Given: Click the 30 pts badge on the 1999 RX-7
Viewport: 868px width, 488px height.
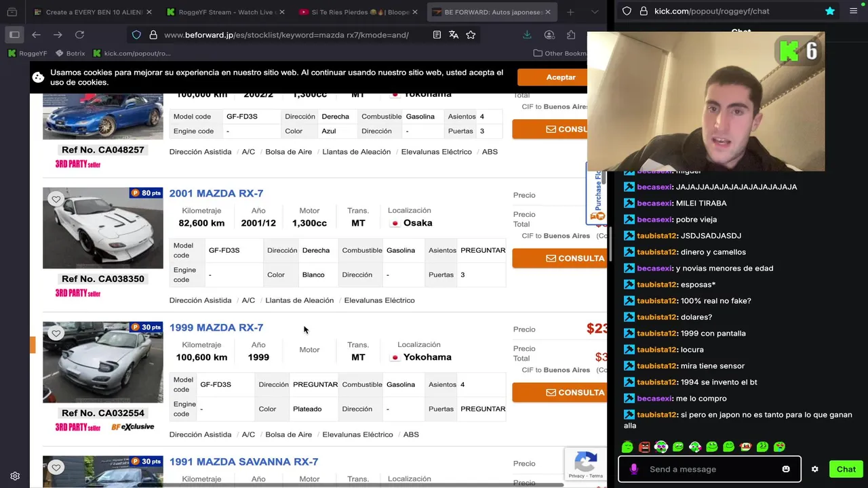Looking at the screenshot, I should (x=146, y=327).
